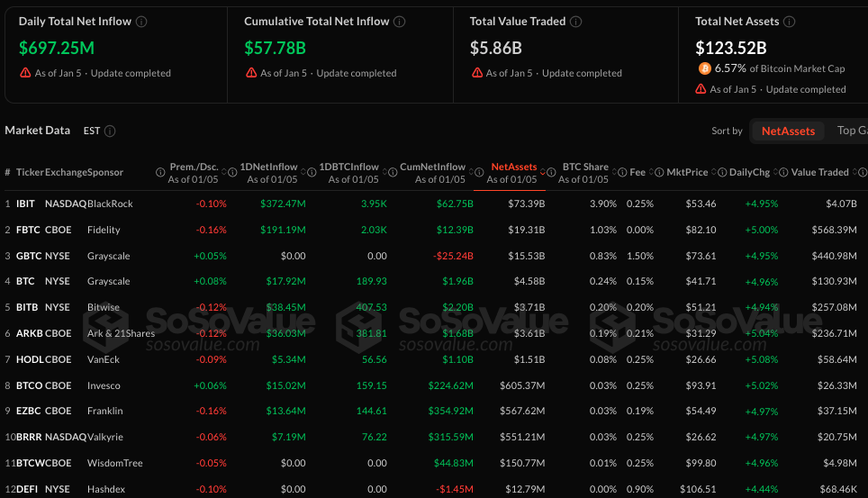Open the IBIT ticker row
Viewport: 868px width, 498px height.
[x=434, y=204]
